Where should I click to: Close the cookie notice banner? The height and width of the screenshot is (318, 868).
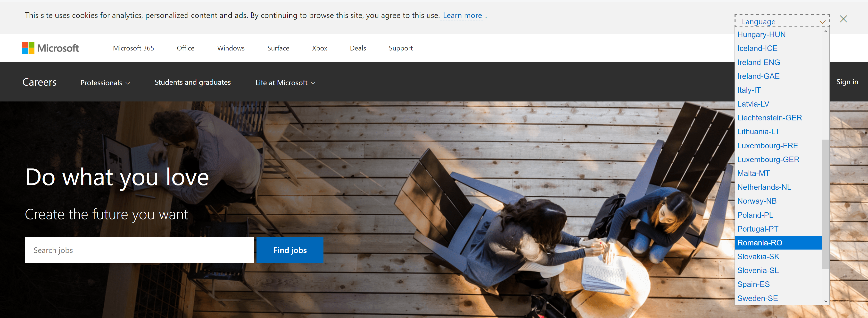[x=843, y=19]
